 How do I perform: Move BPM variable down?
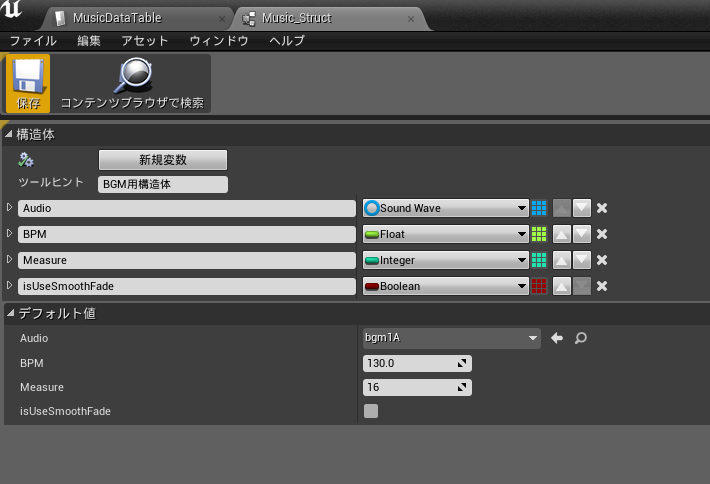tap(582, 234)
